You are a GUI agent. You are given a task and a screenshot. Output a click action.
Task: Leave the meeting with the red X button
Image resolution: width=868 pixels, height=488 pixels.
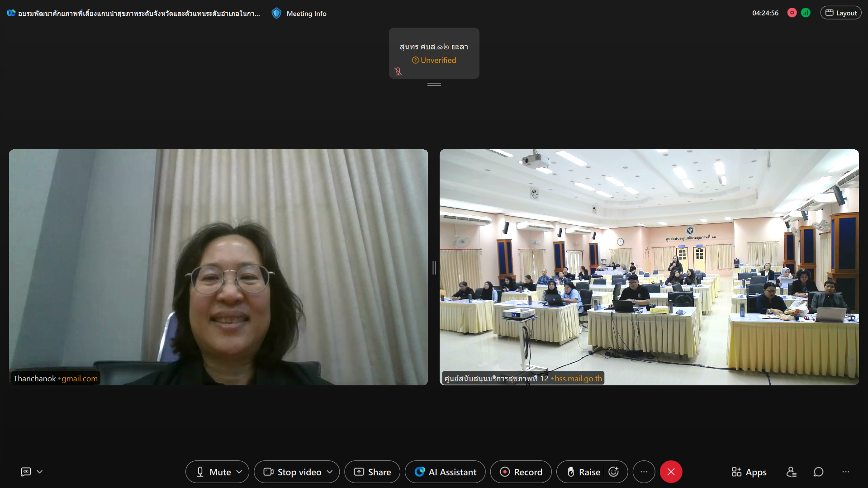coord(671,472)
